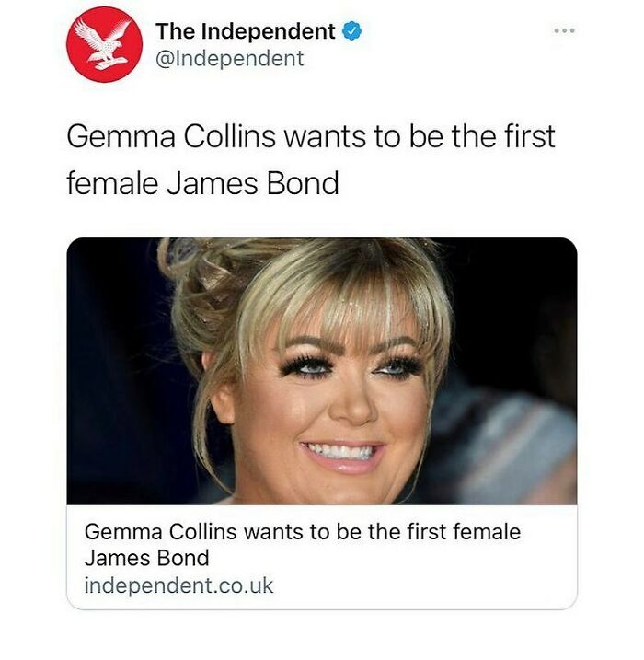The image size is (644, 660).
Task: Click "first female" in the card headline
Action: [x=463, y=532]
